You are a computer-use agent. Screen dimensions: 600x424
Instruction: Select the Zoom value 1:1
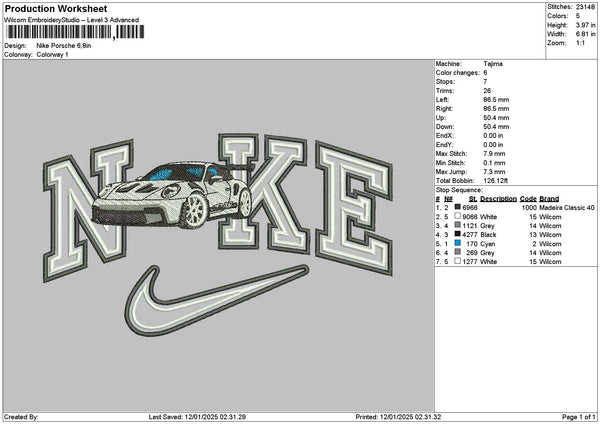(580, 43)
